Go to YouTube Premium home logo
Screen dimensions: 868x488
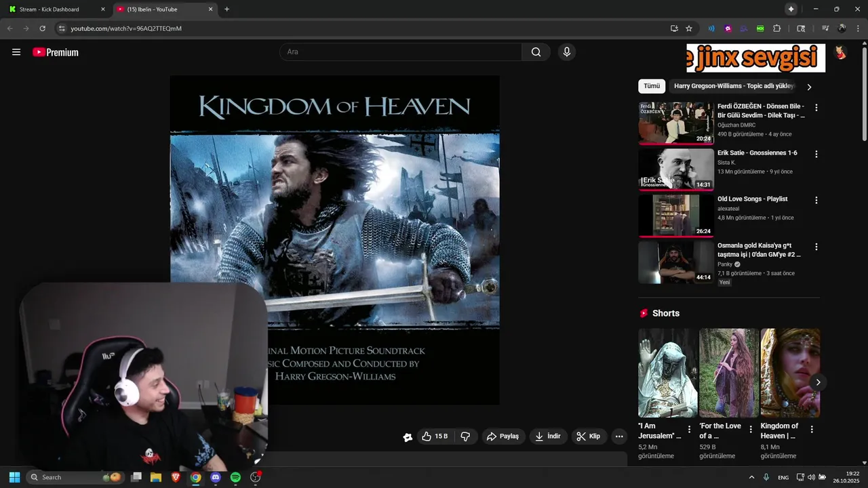click(56, 52)
